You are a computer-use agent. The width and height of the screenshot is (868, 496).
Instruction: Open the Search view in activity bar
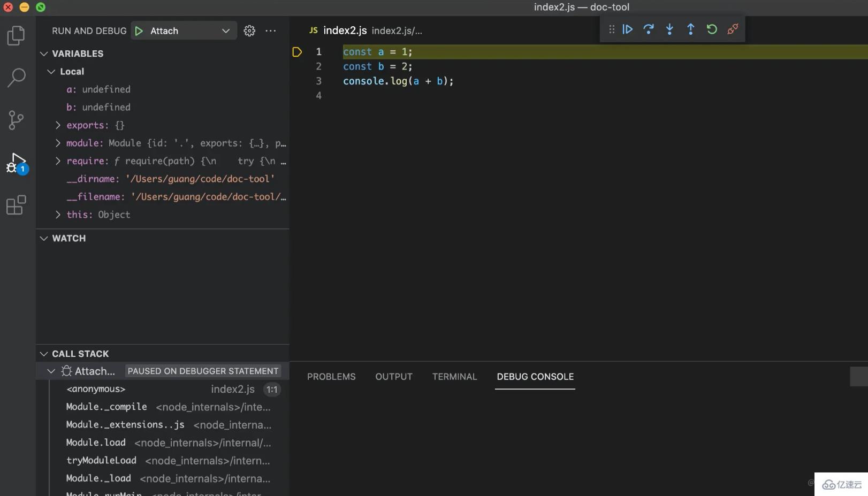(x=16, y=78)
